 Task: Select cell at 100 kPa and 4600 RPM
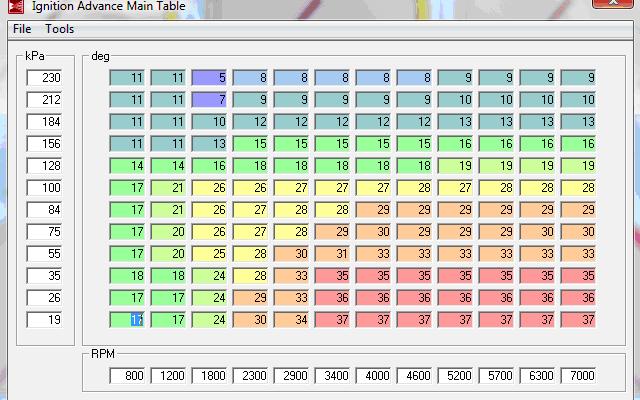point(414,188)
